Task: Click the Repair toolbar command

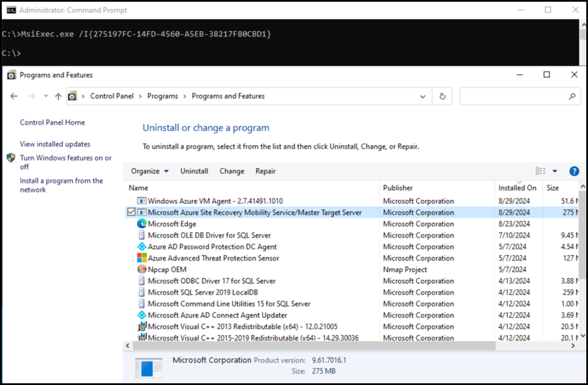Action: (265, 171)
